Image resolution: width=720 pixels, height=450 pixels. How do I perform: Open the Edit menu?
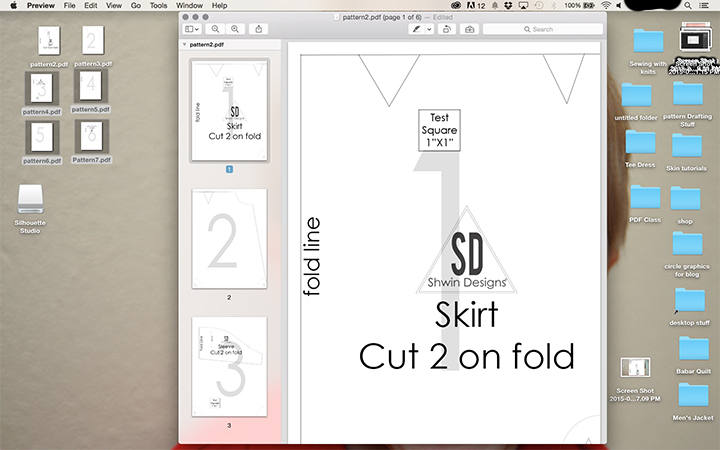click(90, 6)
